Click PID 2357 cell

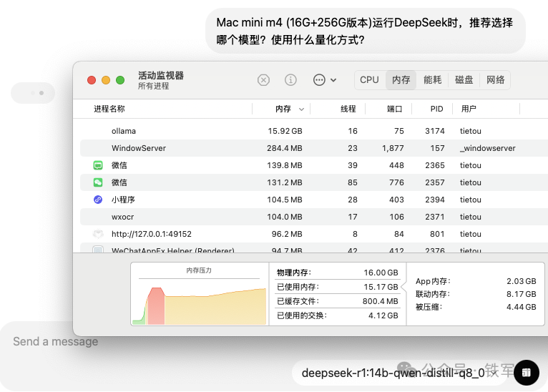pyautogui.click(x=434, y=182)
